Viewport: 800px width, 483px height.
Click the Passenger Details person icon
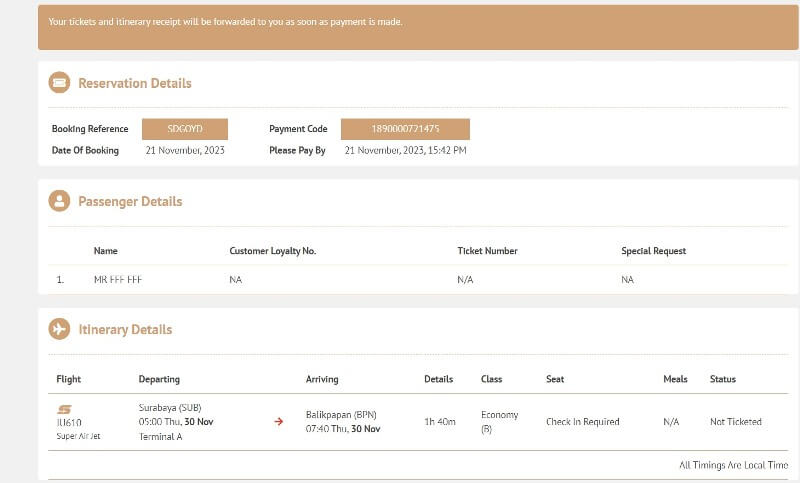(59, 201)
